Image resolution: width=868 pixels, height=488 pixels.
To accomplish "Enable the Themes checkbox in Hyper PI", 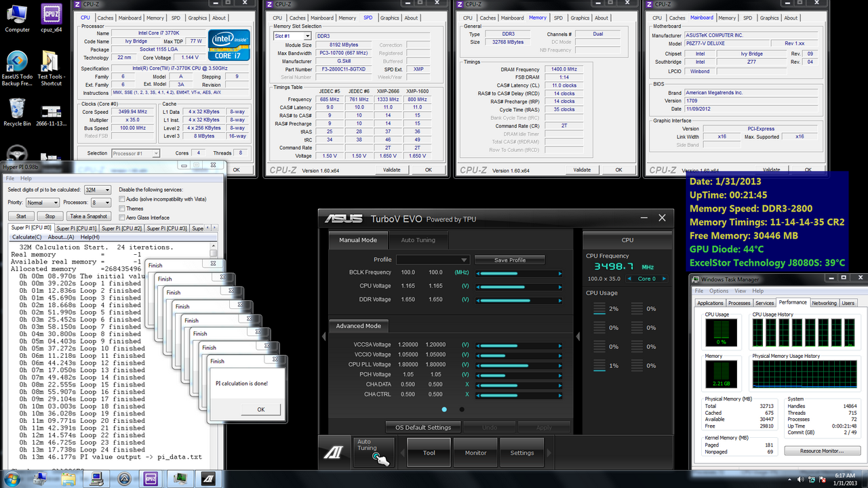I will tap(122, 209).
